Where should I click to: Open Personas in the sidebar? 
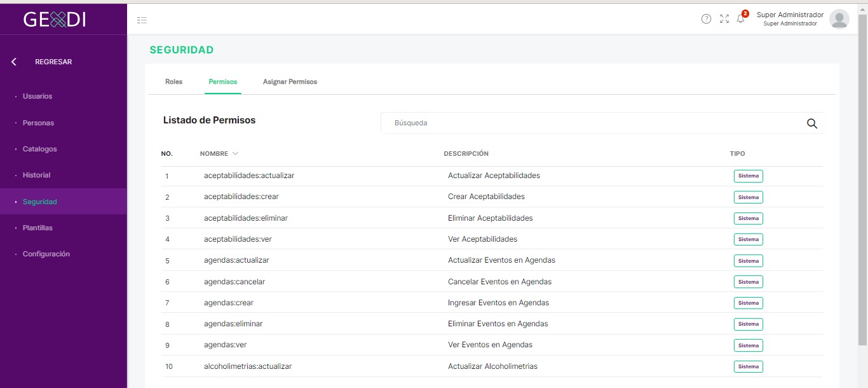(x=38, y=123)
